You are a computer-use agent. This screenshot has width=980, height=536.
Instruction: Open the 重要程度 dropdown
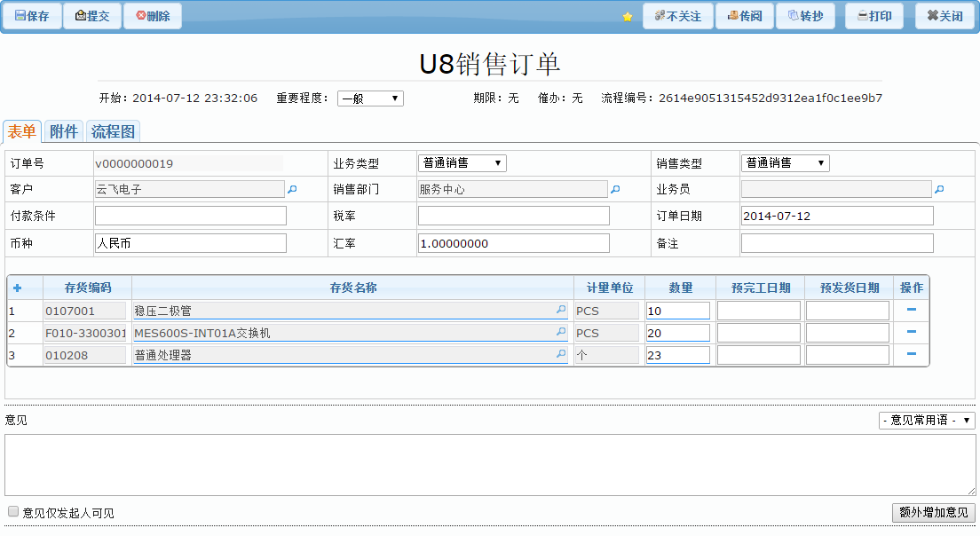tap(370, 99)
